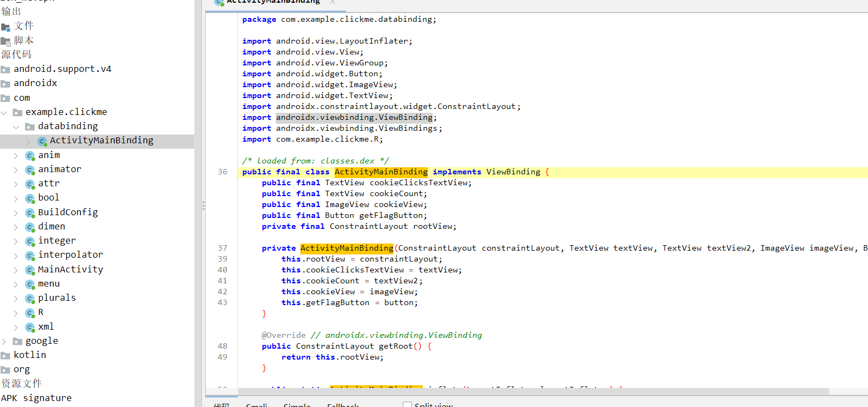868x407 pixels.
Task: Click the 脚本 folder icon
Action: click(5, 41)
